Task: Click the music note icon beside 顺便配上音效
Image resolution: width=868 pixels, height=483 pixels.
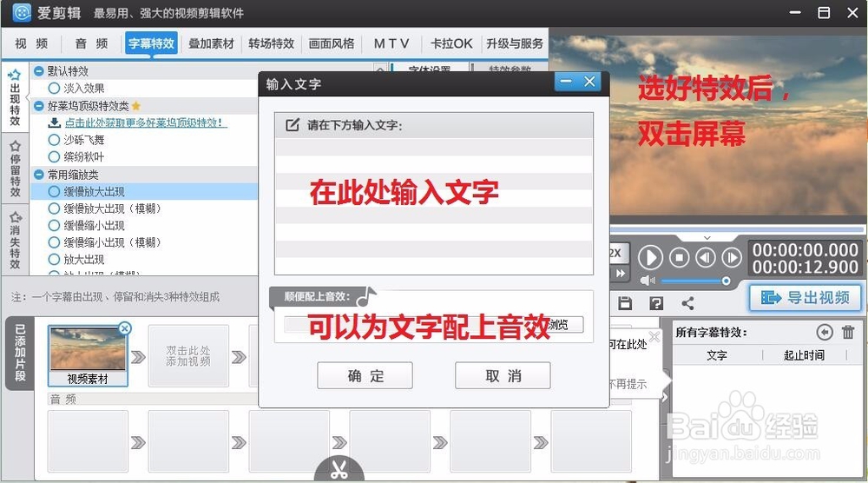Action: coord(366,297)
